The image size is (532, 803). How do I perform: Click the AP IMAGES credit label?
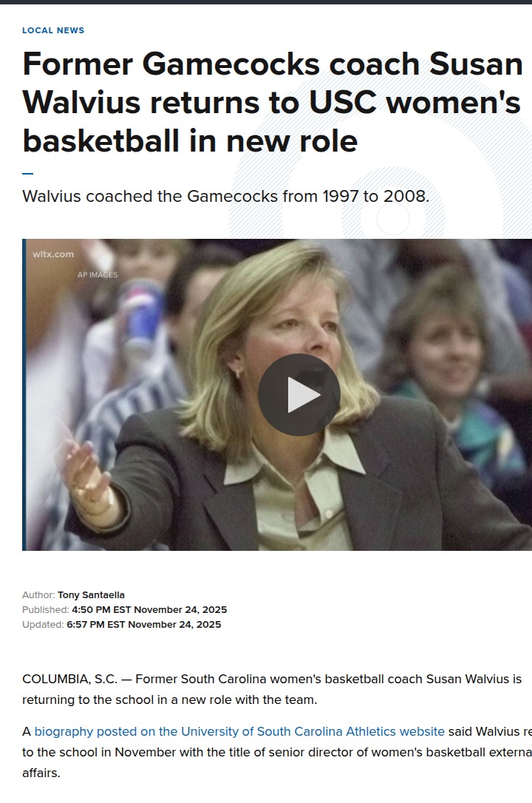click(98, 274)
